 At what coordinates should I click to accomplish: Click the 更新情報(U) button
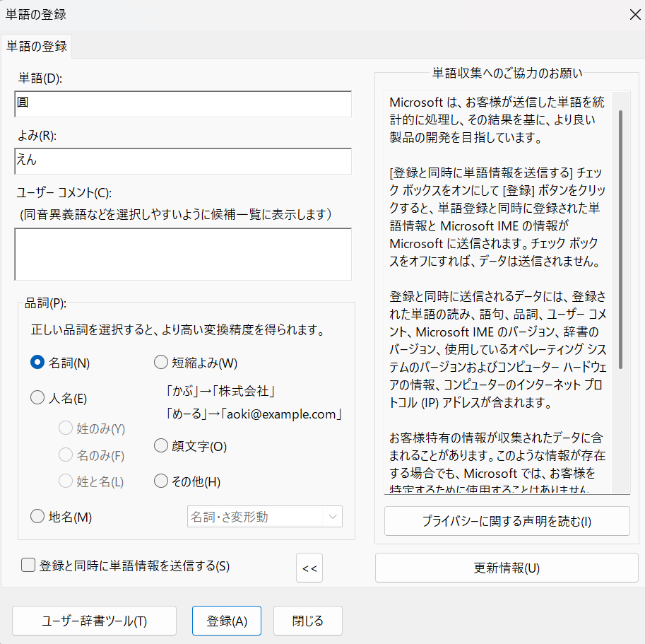coord(507,568)
